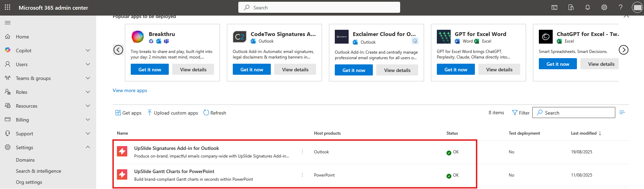Screen dimensions: 644x189
Task: Expand the Users nav section
Action: [x=88, y=64]
